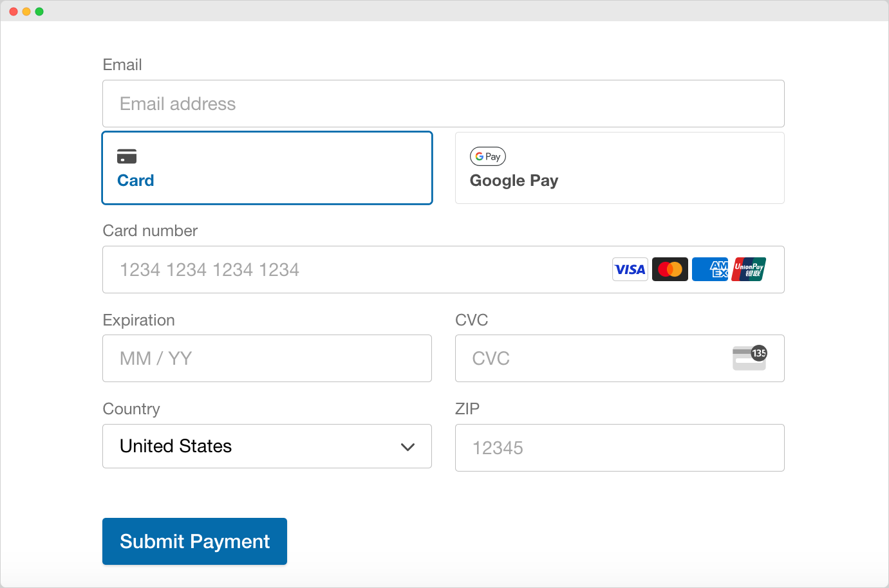Click the ZIP code input field

[619, 448]
